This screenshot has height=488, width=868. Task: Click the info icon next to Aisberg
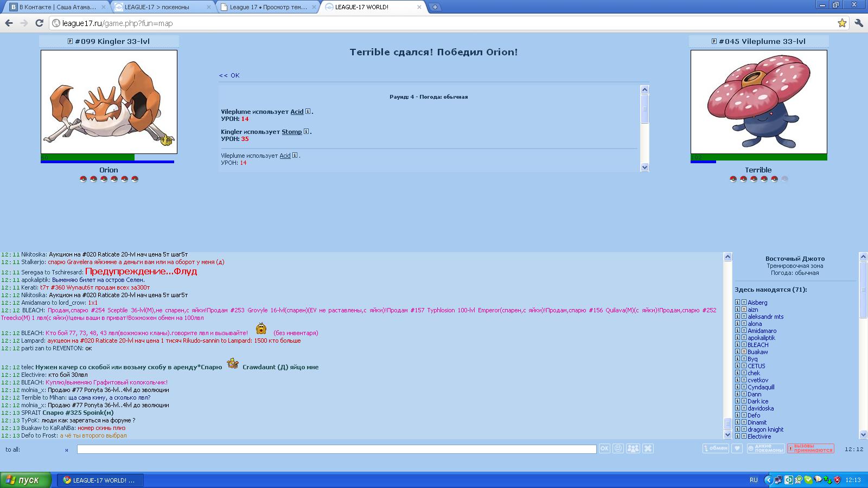pos(738,303)
